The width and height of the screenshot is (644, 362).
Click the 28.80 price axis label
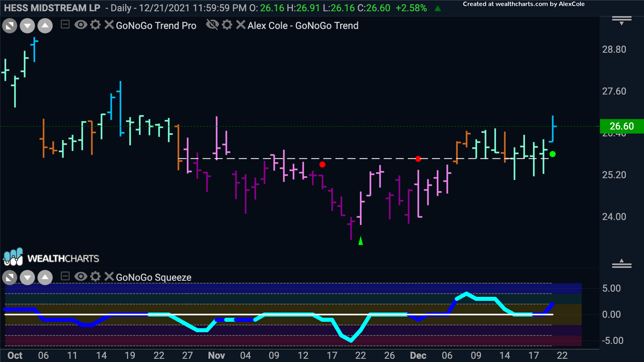[x=614, y=49]
